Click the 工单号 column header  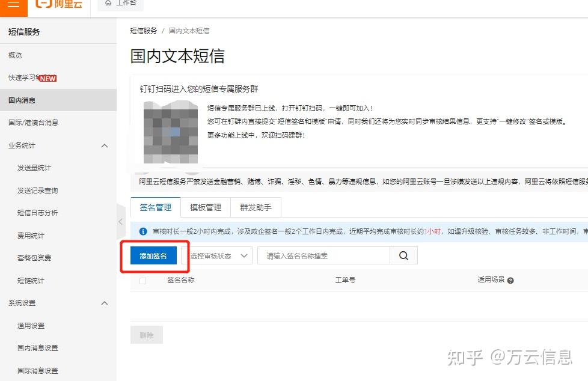click(345, 280)
